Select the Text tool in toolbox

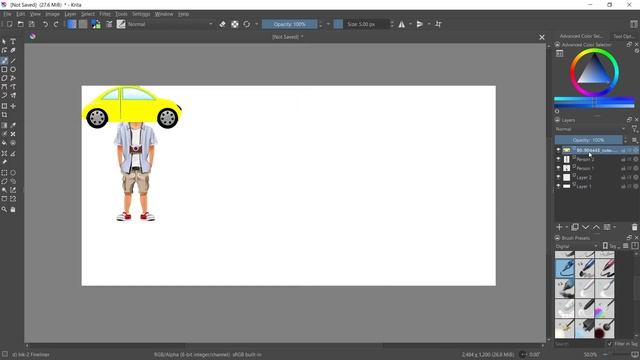[x=13, y=42]
